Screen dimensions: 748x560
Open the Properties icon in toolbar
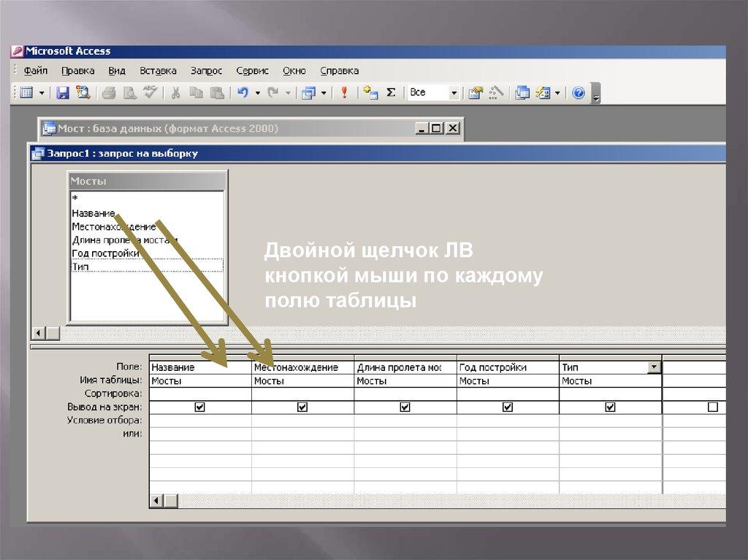coord(476,93)
